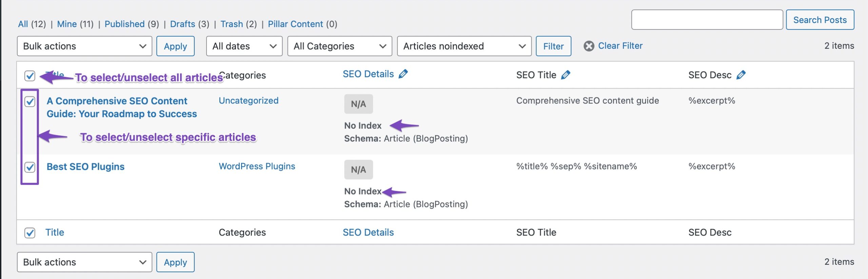The width and height of the screenshot is (868, 279).
Task: Open the Best SEO Plugins post
Action: (85, 167)
